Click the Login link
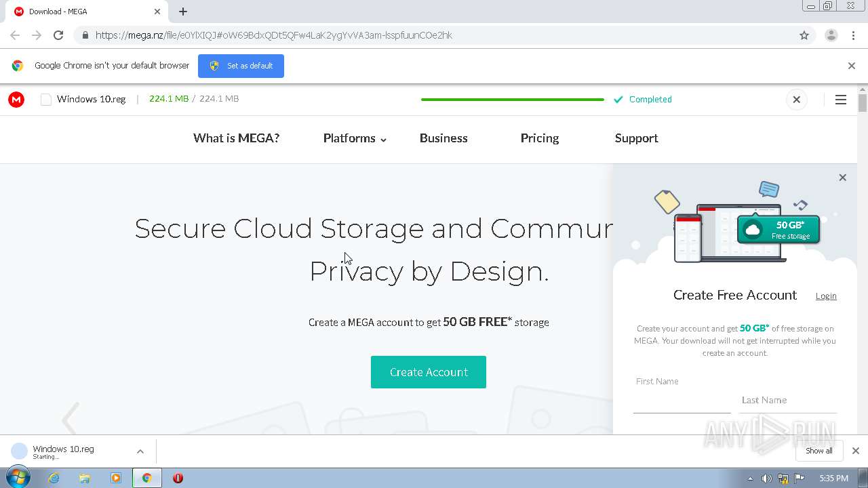Screen dimensions: 868x488 pyautogui.click(x=826, y=296)
